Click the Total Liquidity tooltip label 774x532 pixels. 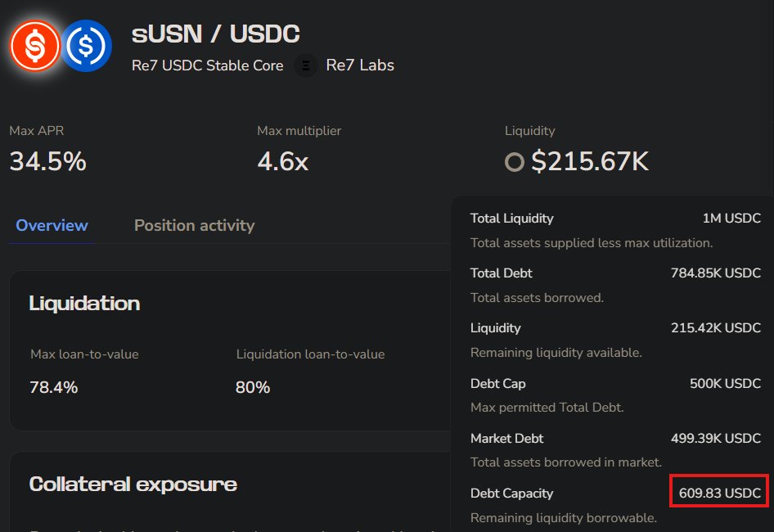pyautogui.click(x=512, y=219)
